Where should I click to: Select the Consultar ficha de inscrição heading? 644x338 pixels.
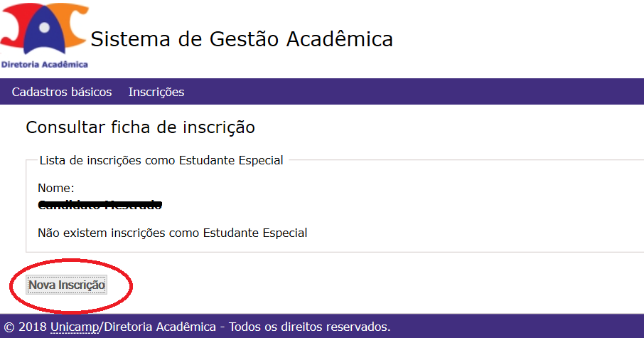click(x=141, y=127)
